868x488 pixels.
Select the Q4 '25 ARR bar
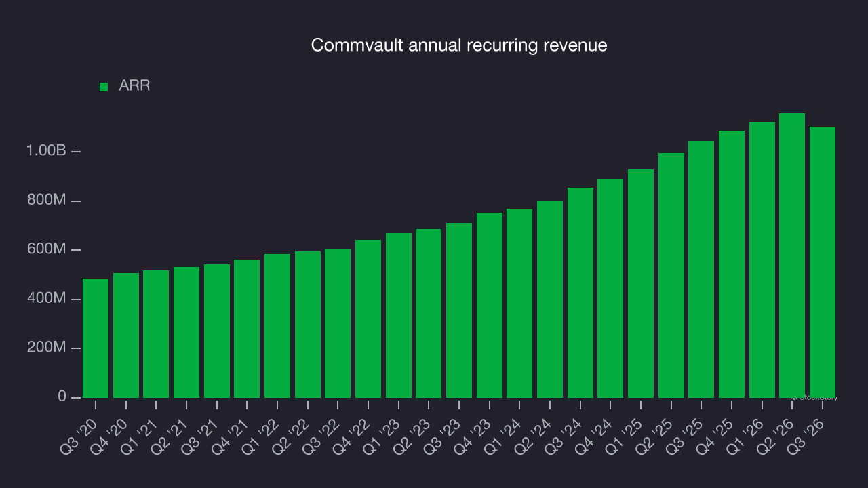coord(732,264)
